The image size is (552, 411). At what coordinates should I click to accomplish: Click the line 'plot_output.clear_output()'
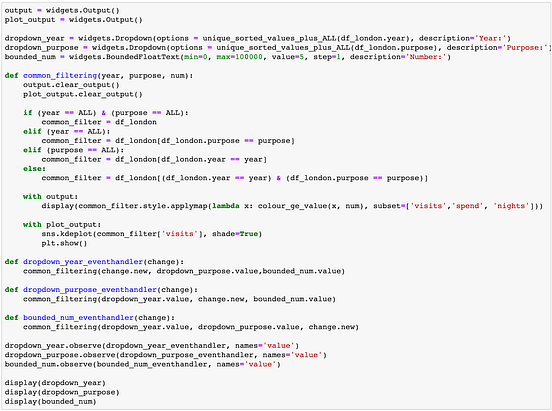[83, 94]
